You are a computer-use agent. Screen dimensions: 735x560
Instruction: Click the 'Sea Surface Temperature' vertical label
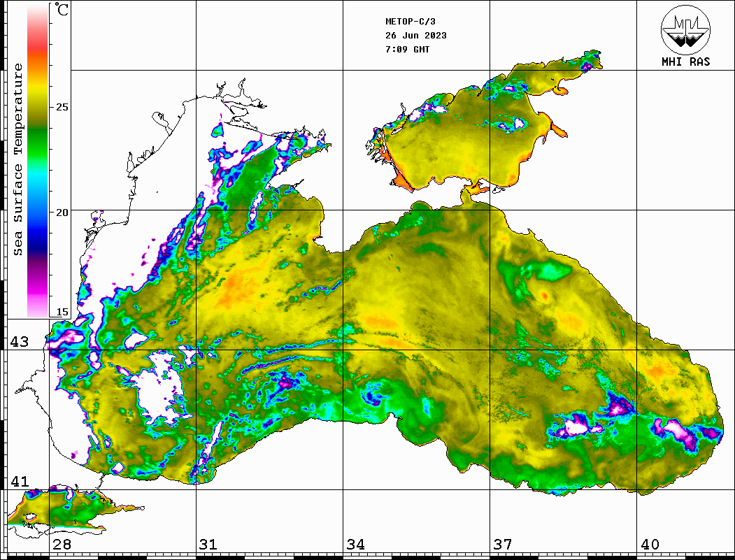tap(17, 159)
